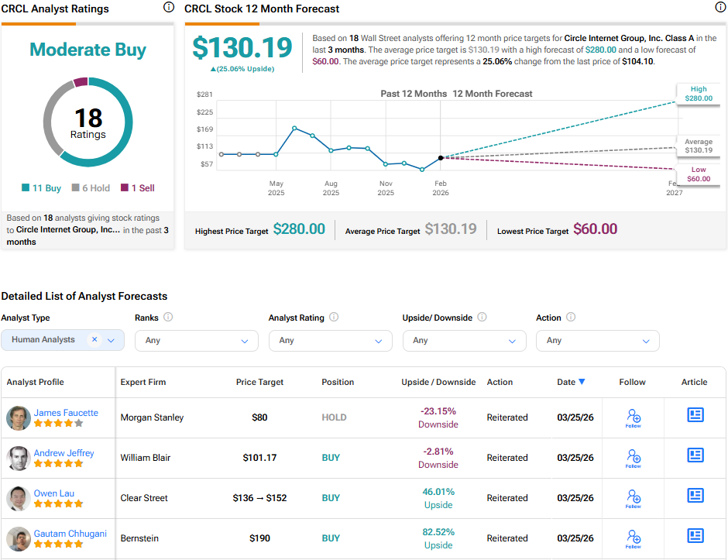
Task: Click the info icon in the forecast panel corner
Action: coord(719,7)
